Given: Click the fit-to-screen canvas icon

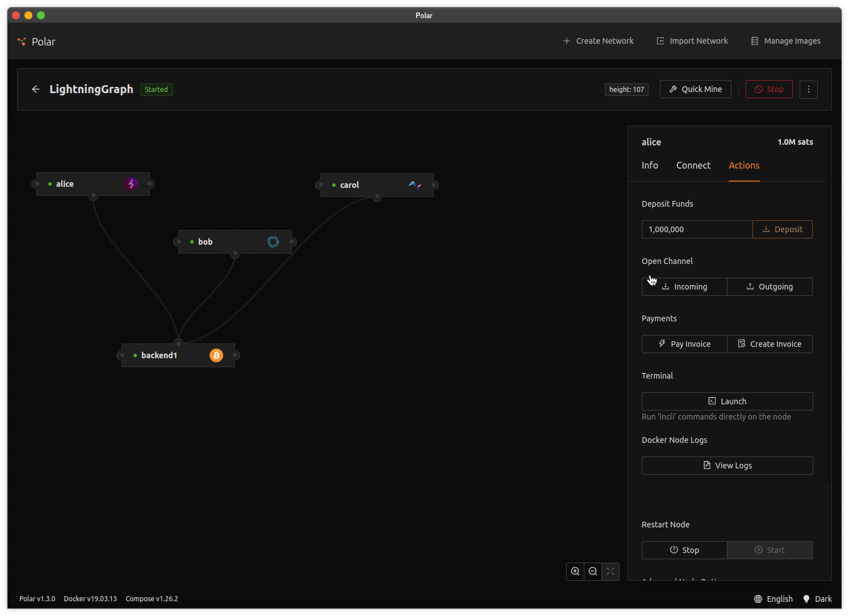Looking at the screenshot, I should [610, 571].
